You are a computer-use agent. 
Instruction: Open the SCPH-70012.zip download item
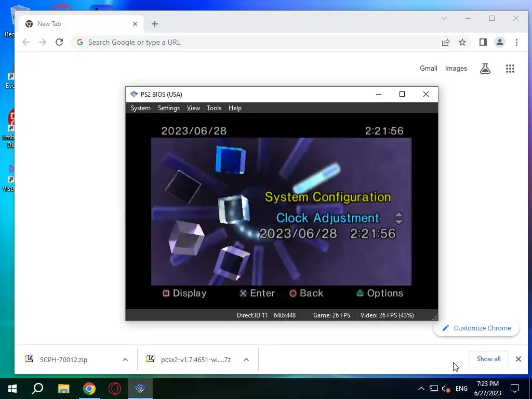(x=63, y=360)
